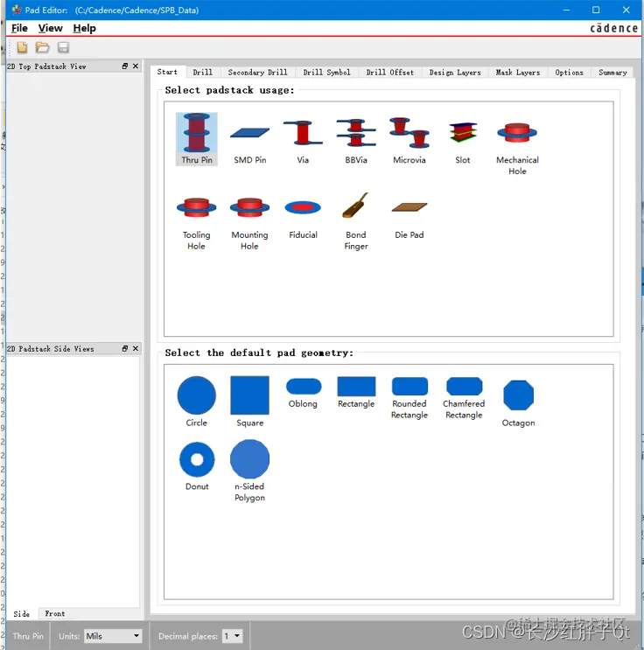Select the Thru Pin padstack usage
The height and width of the screenshot is (650, 644).
pos(197,139)
